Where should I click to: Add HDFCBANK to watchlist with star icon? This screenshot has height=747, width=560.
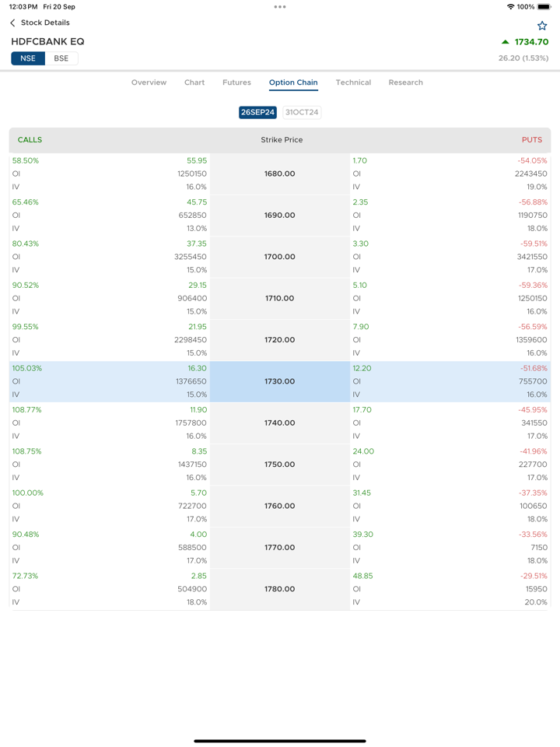(x=542, y=26)
